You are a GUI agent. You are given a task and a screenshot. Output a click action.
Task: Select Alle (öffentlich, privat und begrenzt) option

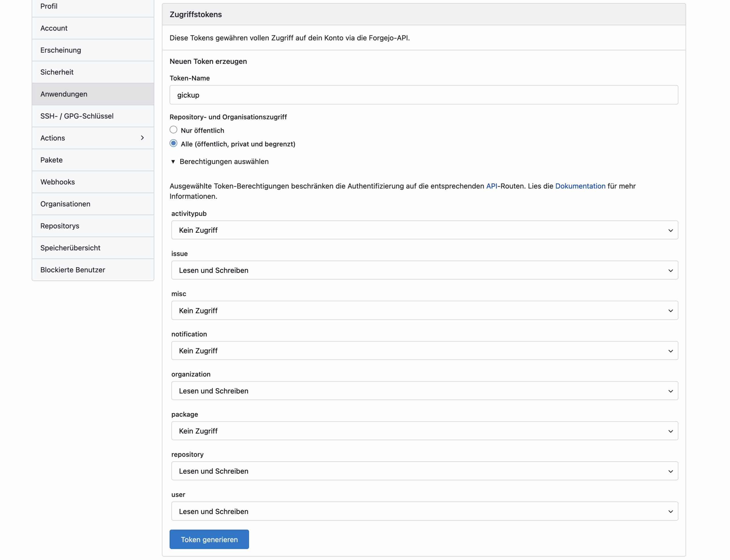click(173, 143)
